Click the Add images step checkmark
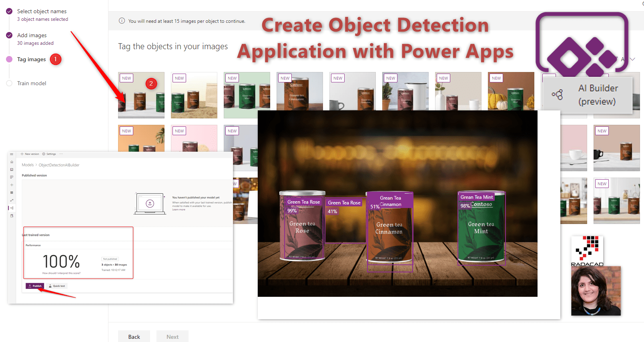Image resolution: width=644 pixels, height=342 pixels. (x=9, y=35)
